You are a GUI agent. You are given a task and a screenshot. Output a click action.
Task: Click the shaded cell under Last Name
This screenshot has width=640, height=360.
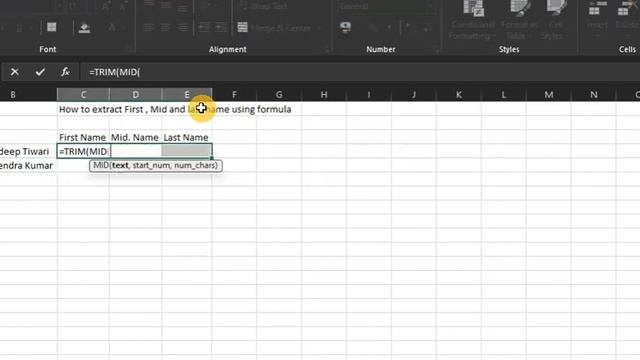187,151
